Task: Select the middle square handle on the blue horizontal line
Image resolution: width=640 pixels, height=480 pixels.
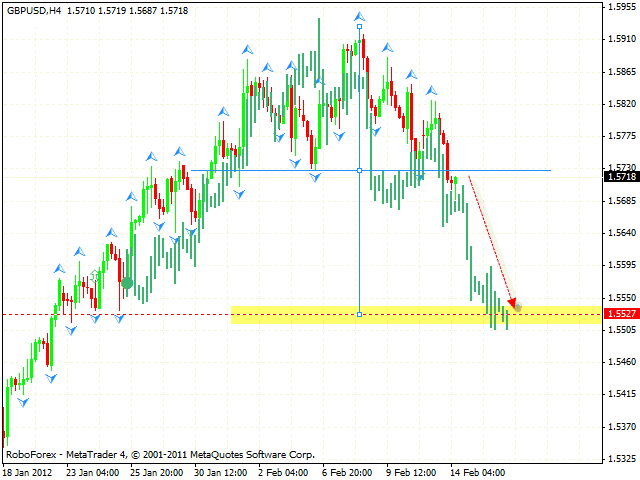Action: [359, 170]
